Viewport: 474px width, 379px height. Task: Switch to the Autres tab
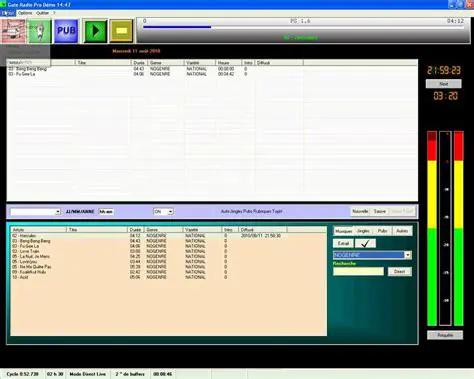point(402,231)
